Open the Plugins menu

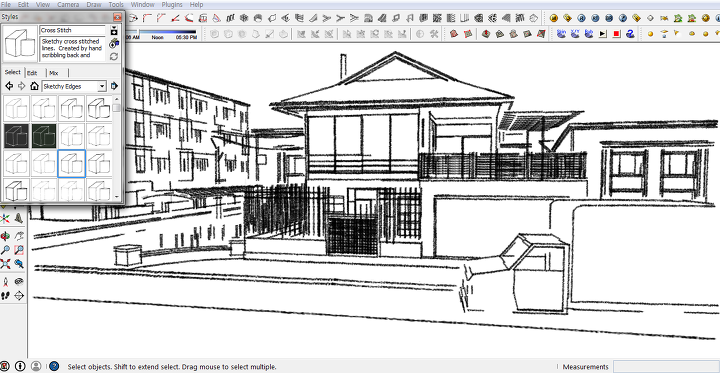(172, 4)
